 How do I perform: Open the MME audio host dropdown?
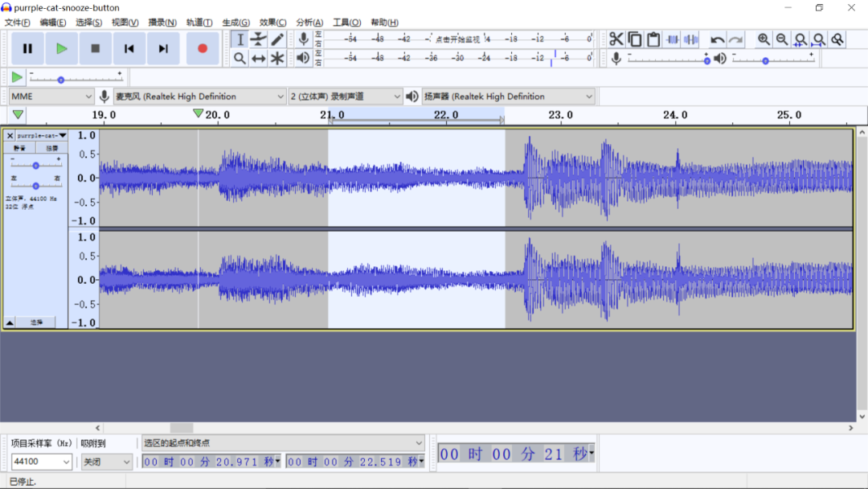[x=51, y=97]
